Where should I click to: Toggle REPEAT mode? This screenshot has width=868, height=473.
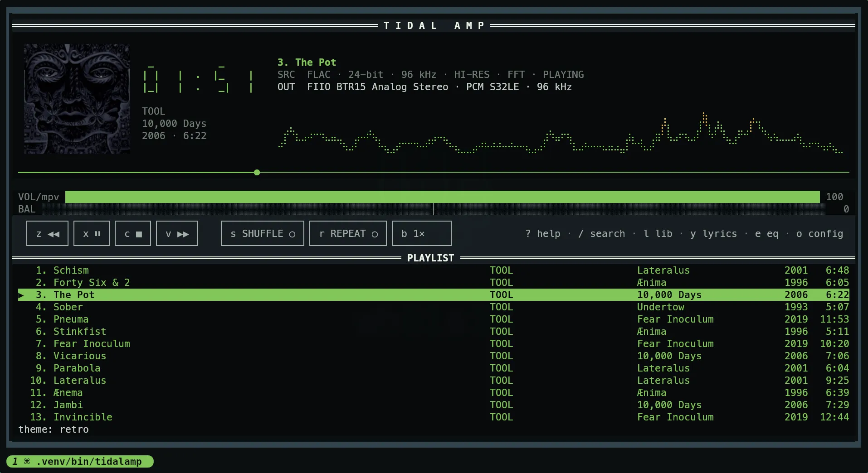[348, 233]
